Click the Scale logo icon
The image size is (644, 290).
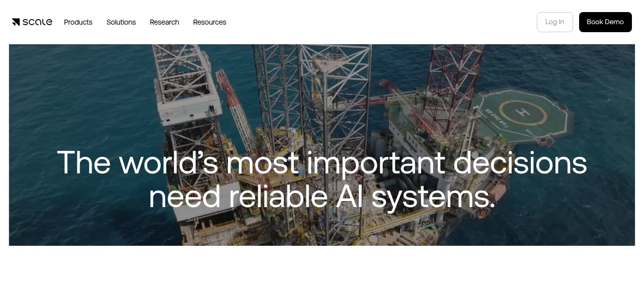point(16,22)
